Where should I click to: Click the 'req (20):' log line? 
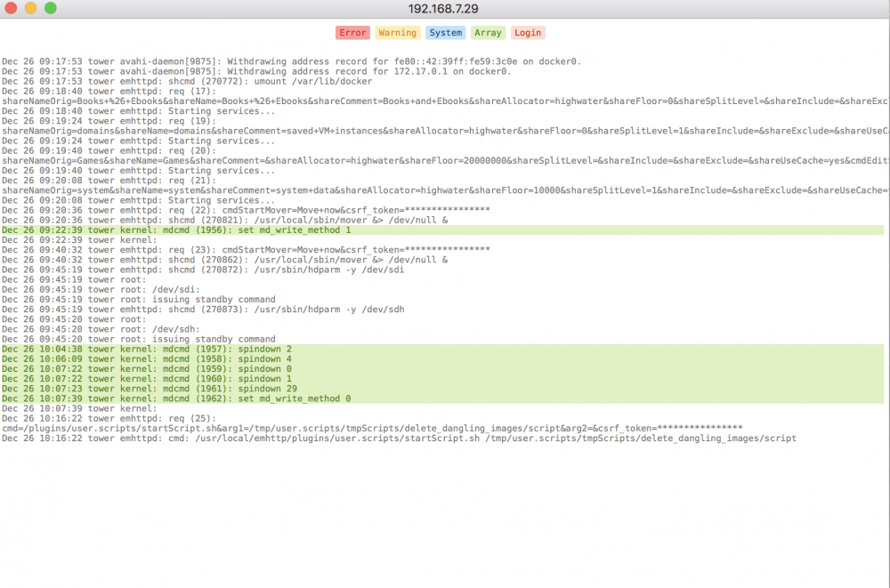(109, 151)
